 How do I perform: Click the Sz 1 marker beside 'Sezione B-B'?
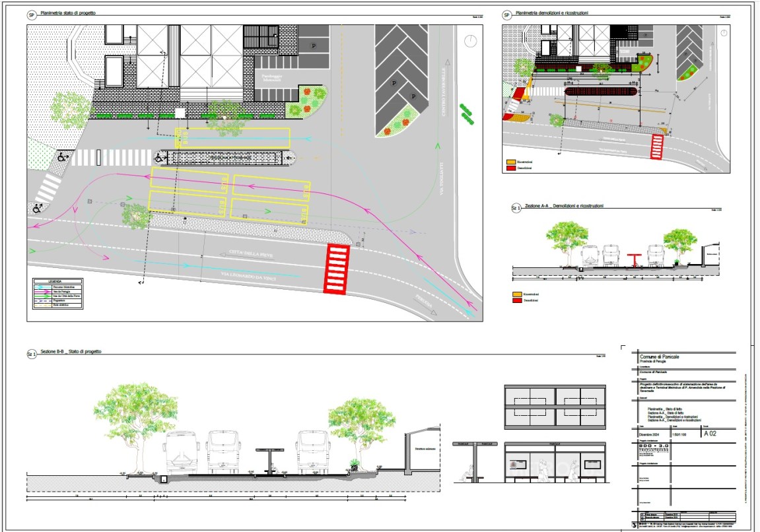tap(31, 354)
